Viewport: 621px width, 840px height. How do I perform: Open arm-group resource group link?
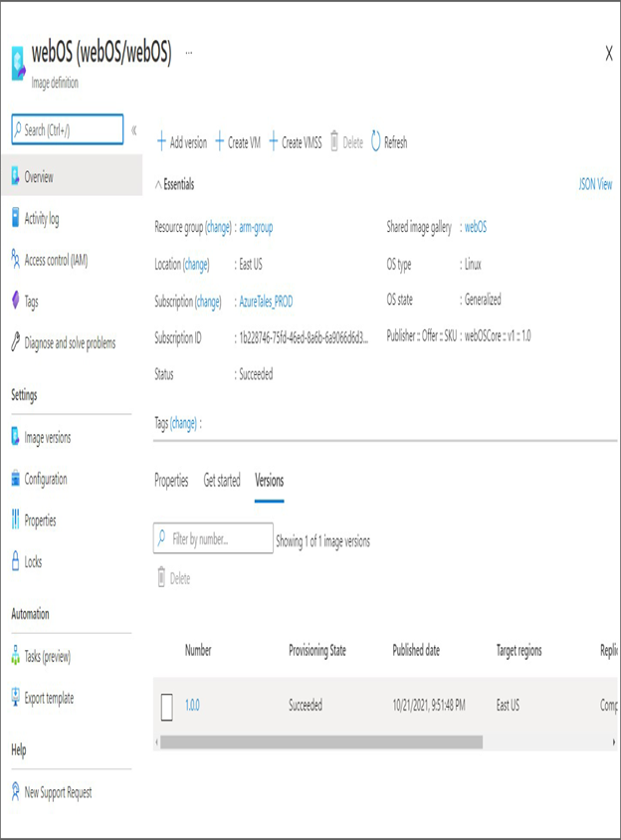click(x=256, y=228)
